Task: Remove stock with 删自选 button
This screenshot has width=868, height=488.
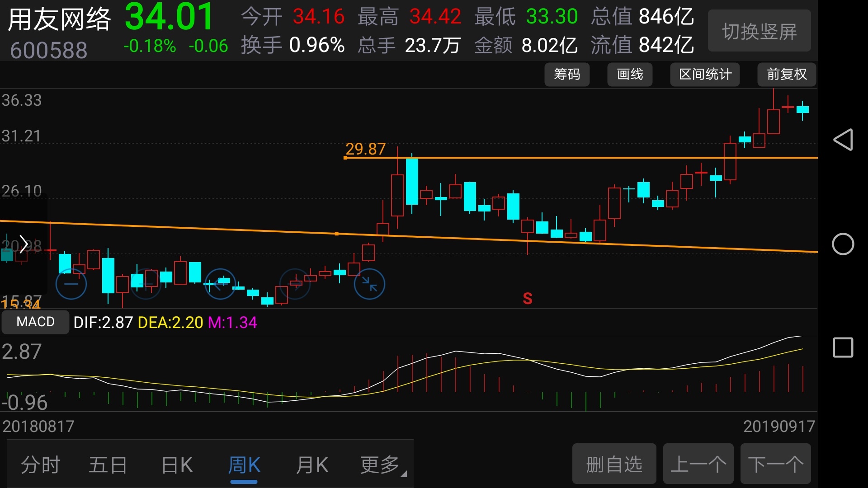Action: click(614, 464)
